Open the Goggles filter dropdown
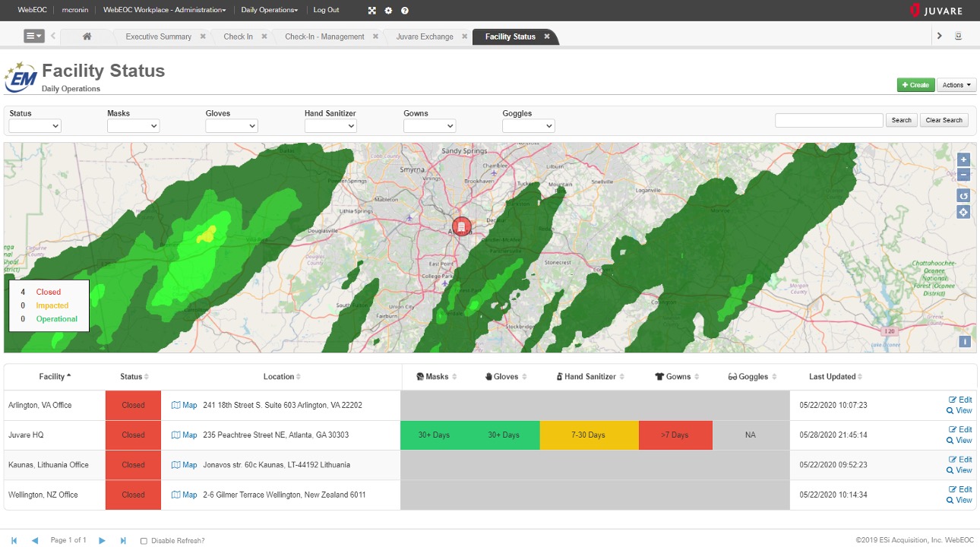This screenshot has width=980, height=547. (528, 126)
